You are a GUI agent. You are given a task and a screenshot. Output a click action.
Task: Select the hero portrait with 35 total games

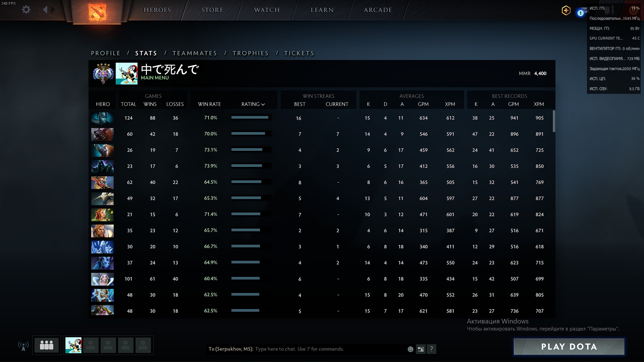[x=102, y=231]
